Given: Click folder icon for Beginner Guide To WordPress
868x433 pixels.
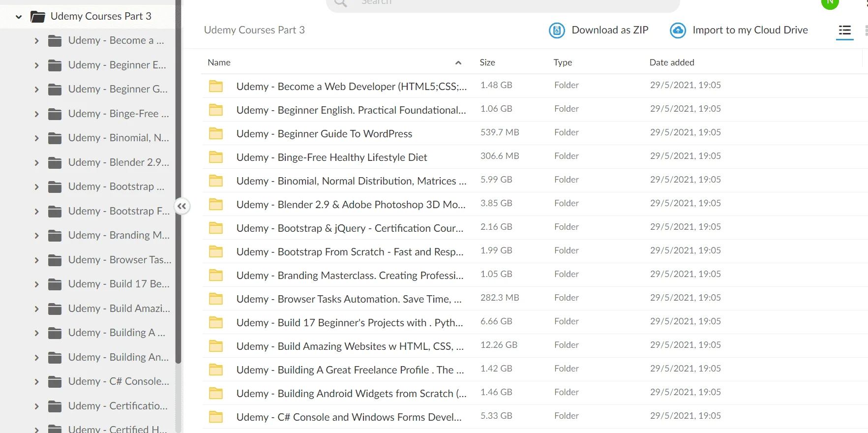Looking at the screenshot, I should 216,133.
